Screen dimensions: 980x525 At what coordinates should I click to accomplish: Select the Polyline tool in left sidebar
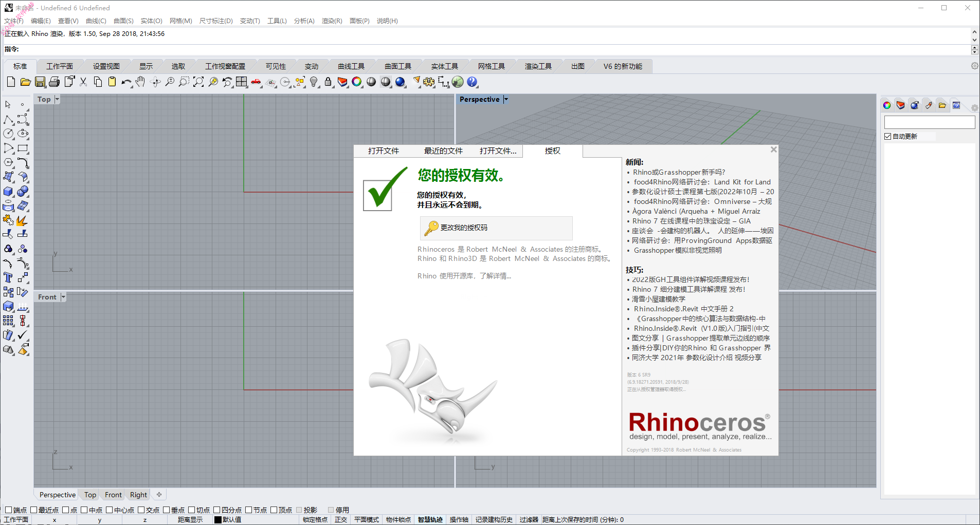(x=8, y=119)
